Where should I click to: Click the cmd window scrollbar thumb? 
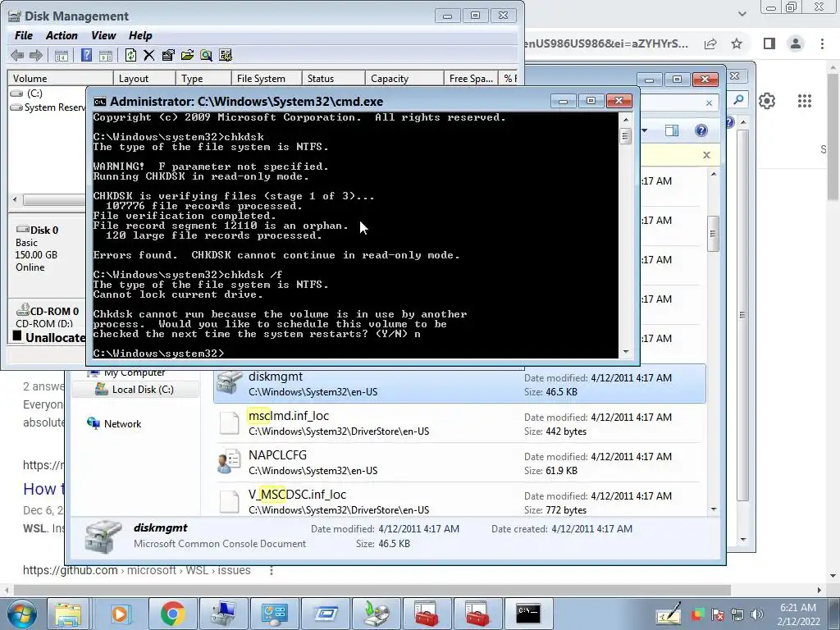click(x=625, y=136)
